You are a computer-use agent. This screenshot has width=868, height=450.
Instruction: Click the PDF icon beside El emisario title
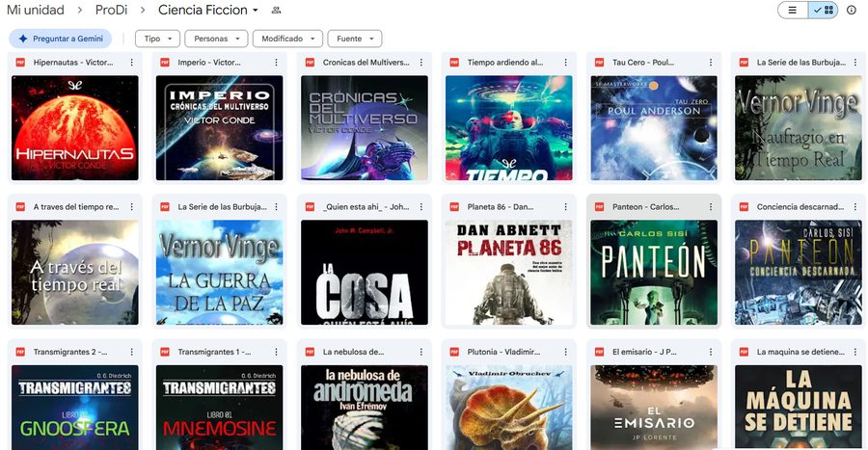coord(600,352)
